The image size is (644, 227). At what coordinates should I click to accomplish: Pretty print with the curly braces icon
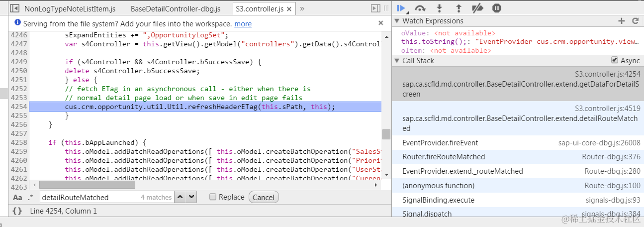pyautogui.click(x=17, y=211)
